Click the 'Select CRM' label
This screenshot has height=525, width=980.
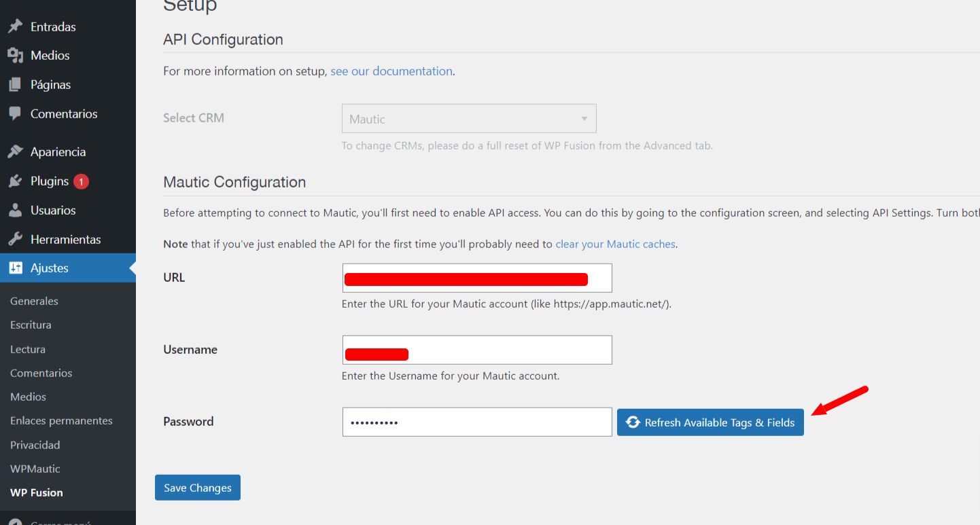point(194,117)
